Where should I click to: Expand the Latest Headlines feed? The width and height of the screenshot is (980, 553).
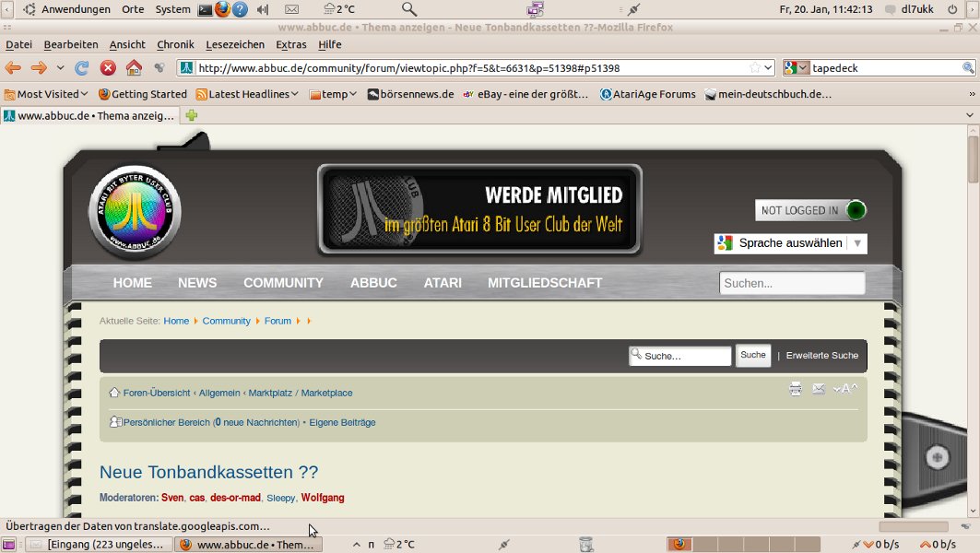(x=247, y=94)
